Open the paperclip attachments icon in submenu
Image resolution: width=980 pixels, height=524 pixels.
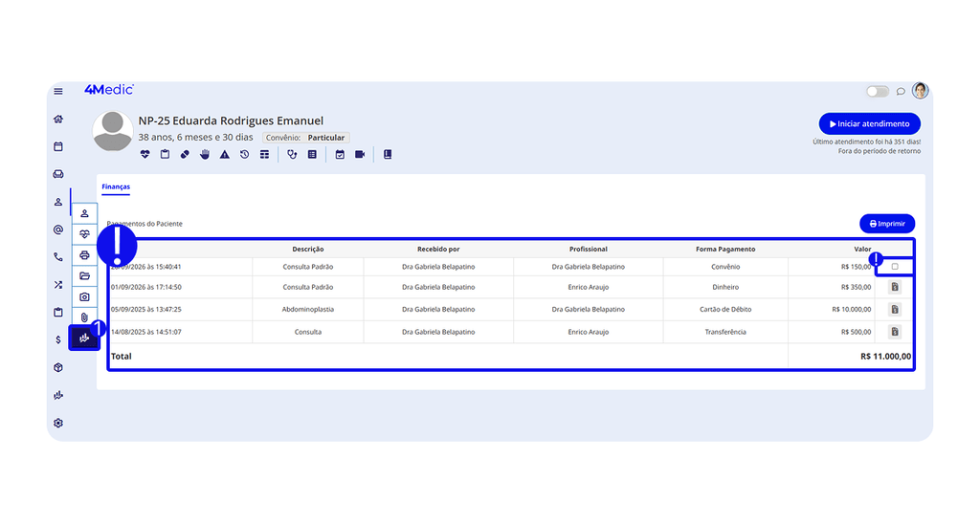[84, 317]
